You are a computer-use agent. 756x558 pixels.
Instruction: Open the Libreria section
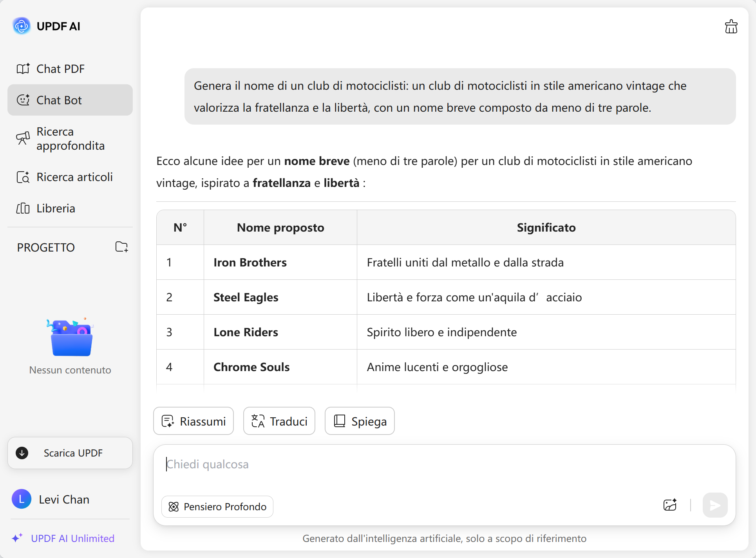56,208
